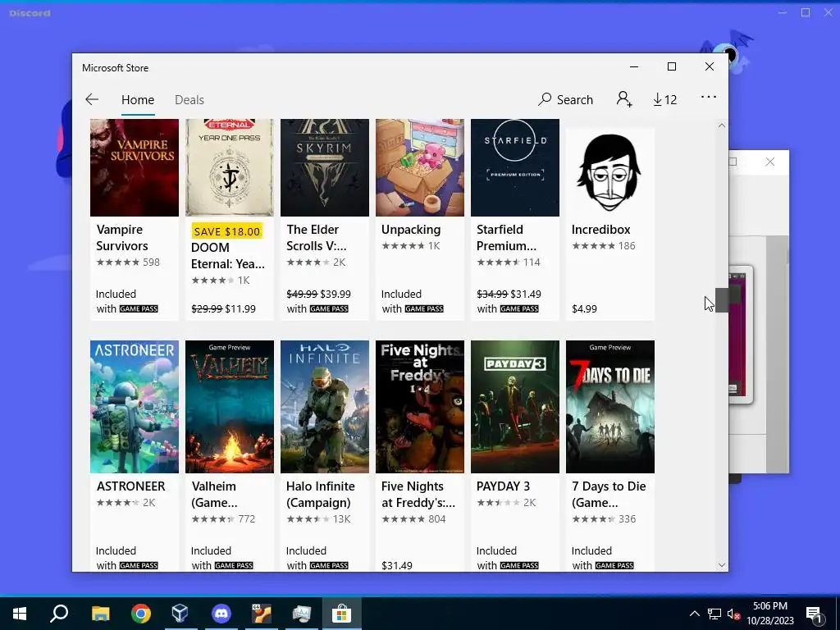Viewport: 840px width, 630px height.
Task: Open Five Nights at Freddy's cover
Action: click(420, 407)
